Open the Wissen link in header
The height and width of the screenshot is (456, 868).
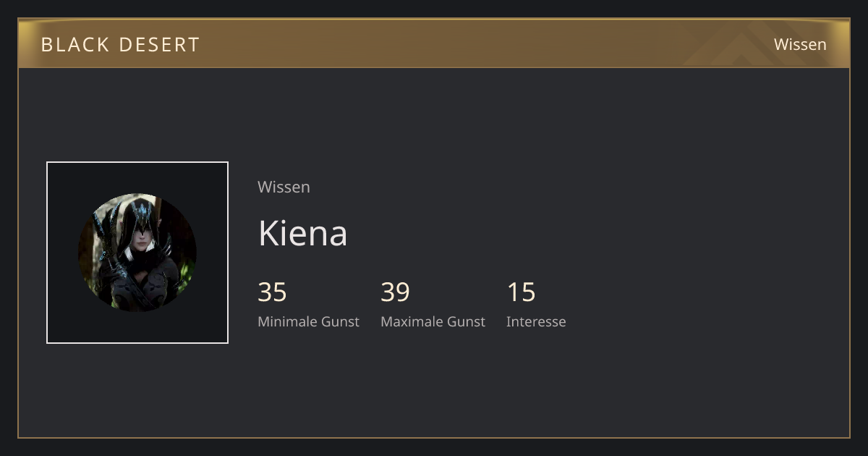[x=800, y=44]
